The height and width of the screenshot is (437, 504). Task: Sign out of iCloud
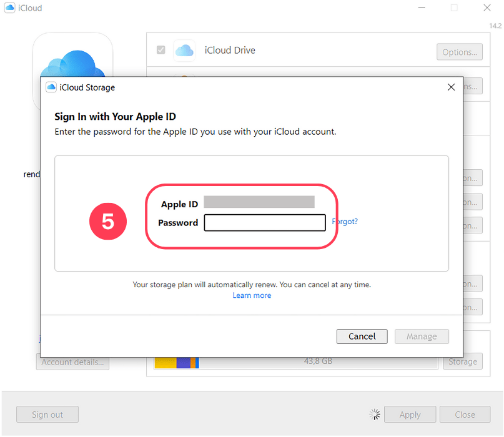(47, 414)
